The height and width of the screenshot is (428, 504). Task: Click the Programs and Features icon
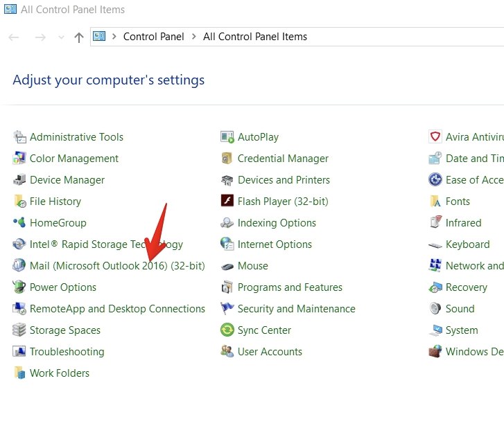(x=227, y=287)
